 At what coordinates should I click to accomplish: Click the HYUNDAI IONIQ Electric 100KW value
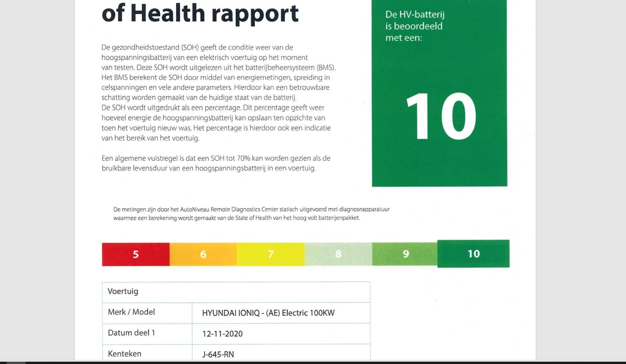pyautogui.click(x=268, y=313)
